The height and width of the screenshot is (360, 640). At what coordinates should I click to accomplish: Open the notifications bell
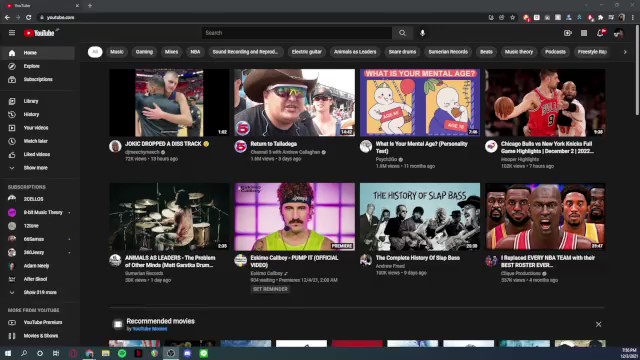[600, 33]
